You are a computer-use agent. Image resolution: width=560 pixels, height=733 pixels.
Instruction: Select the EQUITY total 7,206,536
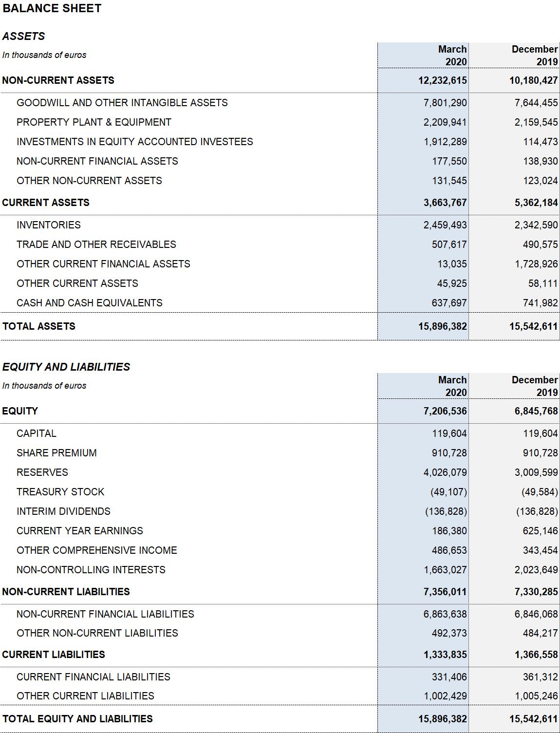tap(445, 411)
